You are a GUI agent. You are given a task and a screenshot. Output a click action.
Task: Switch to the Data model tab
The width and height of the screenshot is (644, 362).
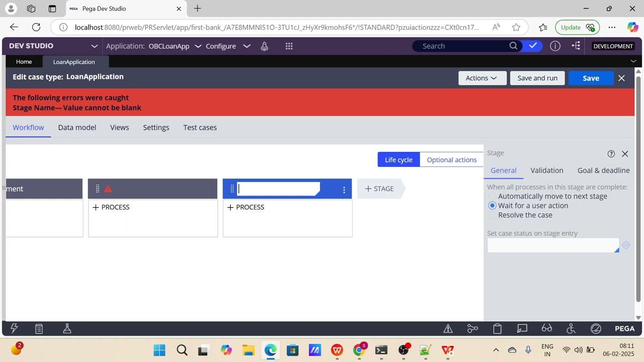77,128
